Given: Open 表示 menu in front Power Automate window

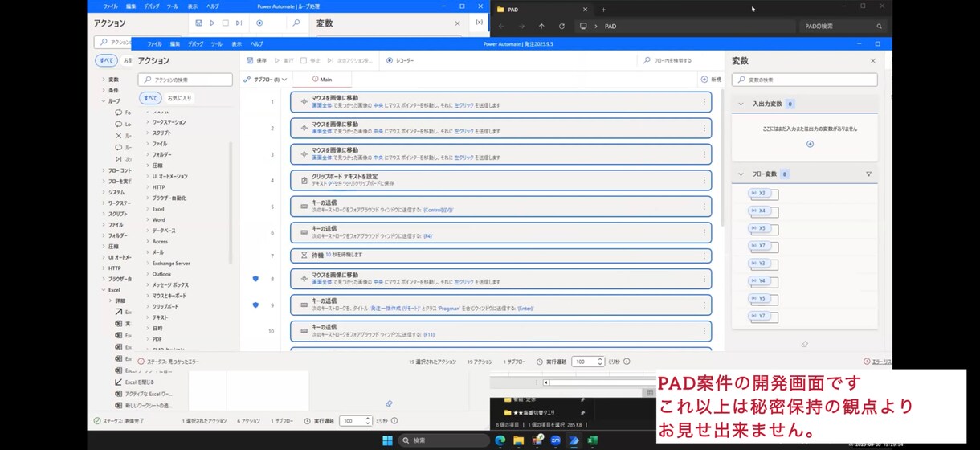Looking at the screenshot, I should pos(236,43).
